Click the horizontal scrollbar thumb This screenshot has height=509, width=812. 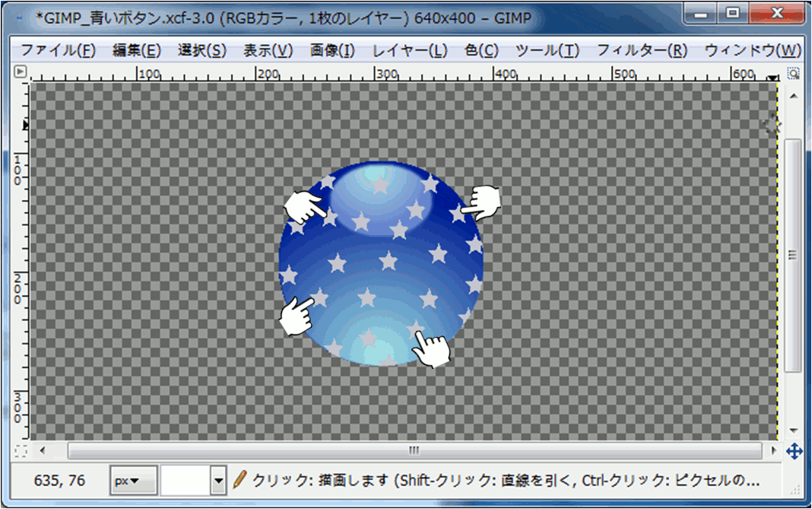tap(414, 450)
